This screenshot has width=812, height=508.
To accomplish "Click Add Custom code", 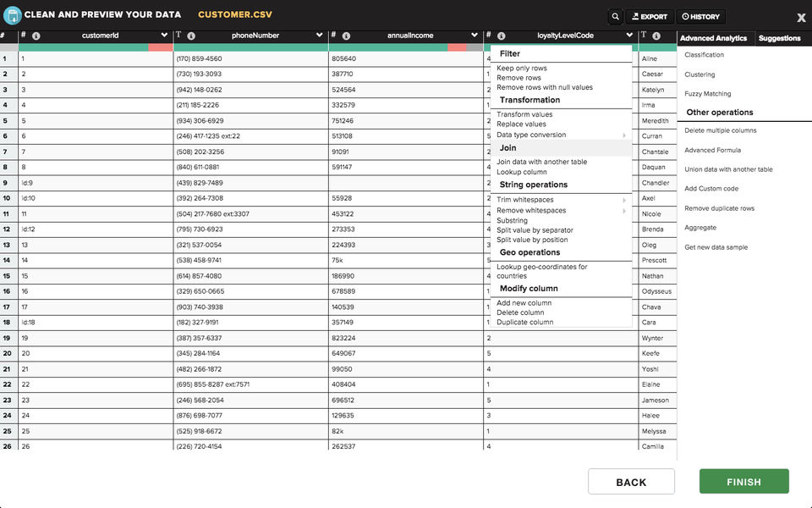I will pos(711,189).
